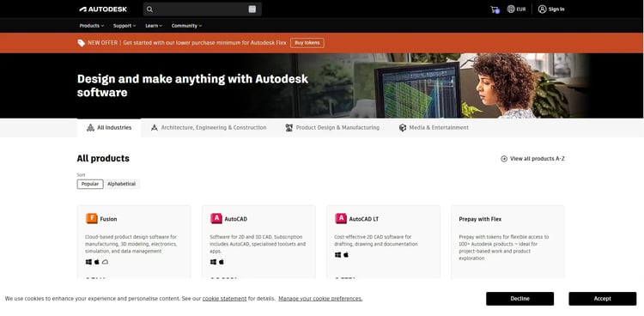
Task: Click the AutoCAD LT product icon
Action: pyautogui.click(x=341, y=219)
